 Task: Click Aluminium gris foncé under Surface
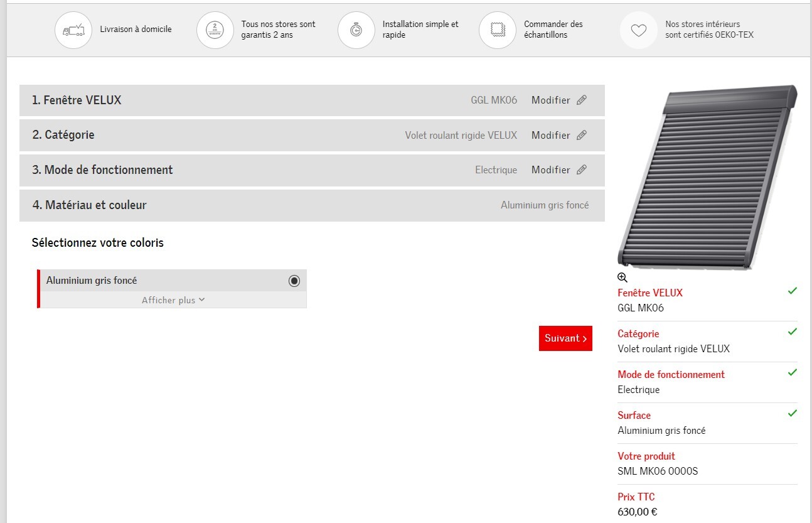[x=661, y=431]
